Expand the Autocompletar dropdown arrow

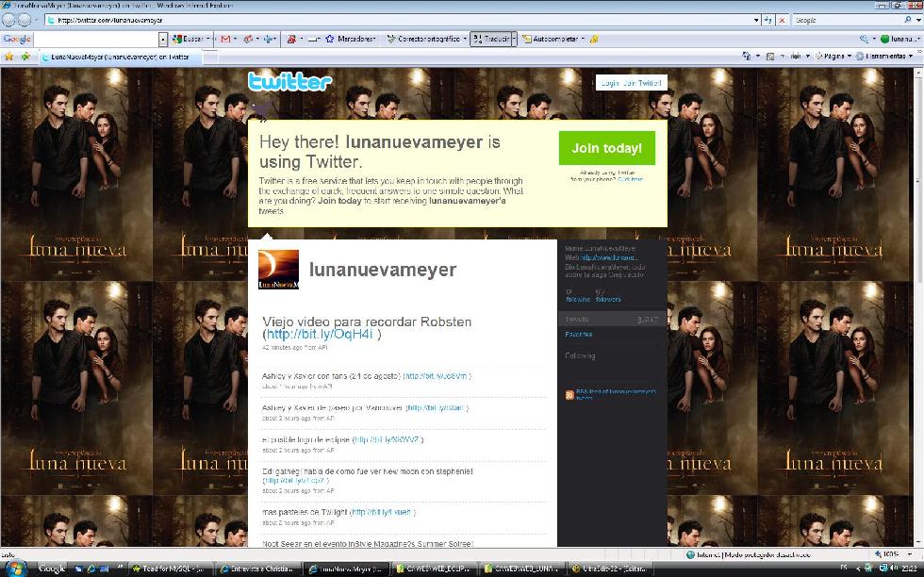coord(583,39)
